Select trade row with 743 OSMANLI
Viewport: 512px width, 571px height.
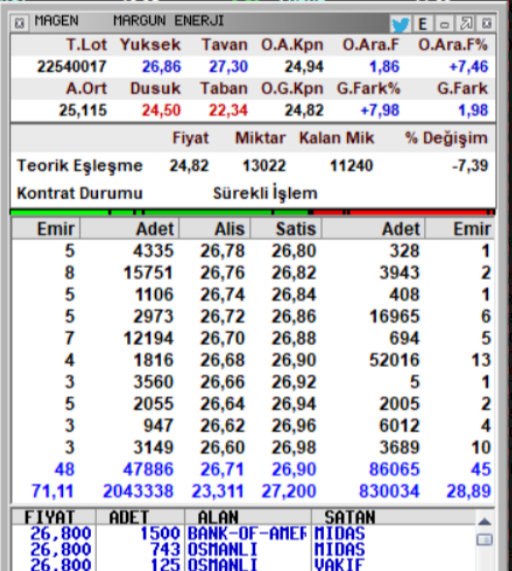[x=243, y=550]
